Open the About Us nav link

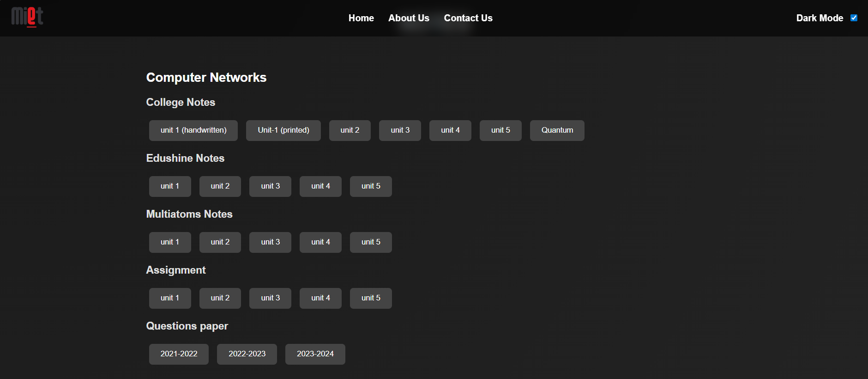(x=409, y=18)
